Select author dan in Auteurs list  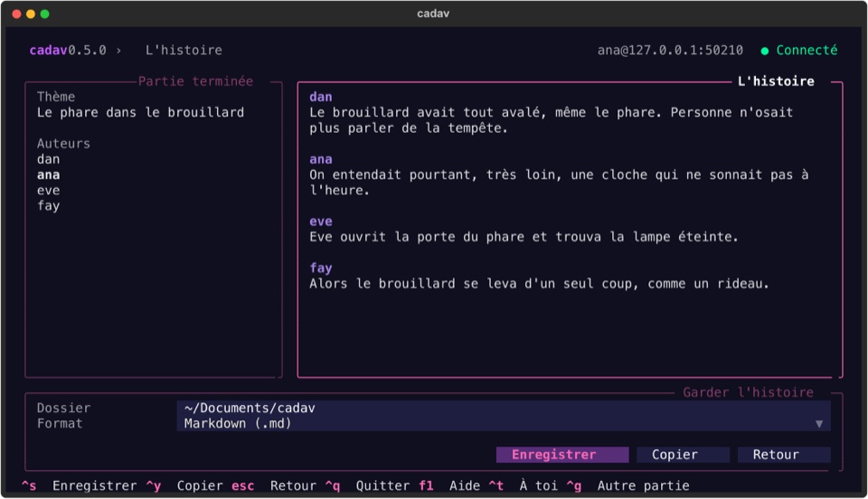[48, 159]
